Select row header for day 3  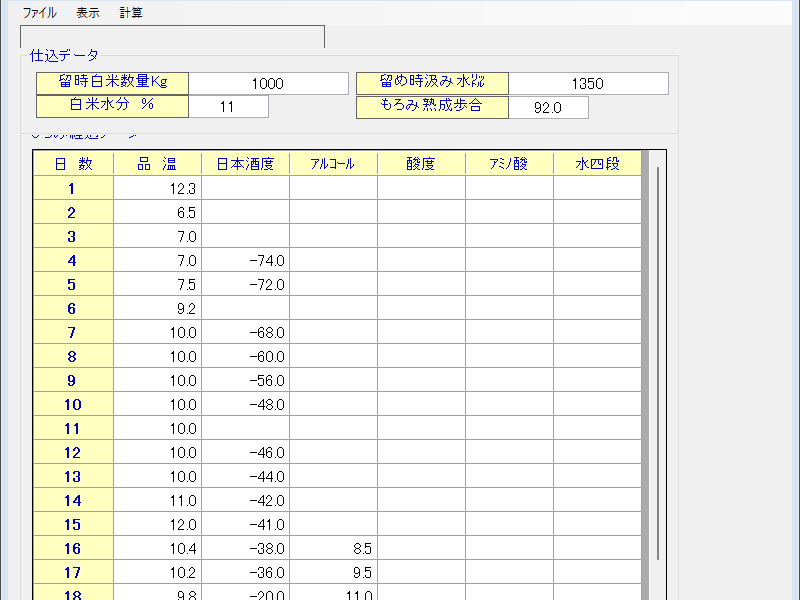click(x=73, y=236)
